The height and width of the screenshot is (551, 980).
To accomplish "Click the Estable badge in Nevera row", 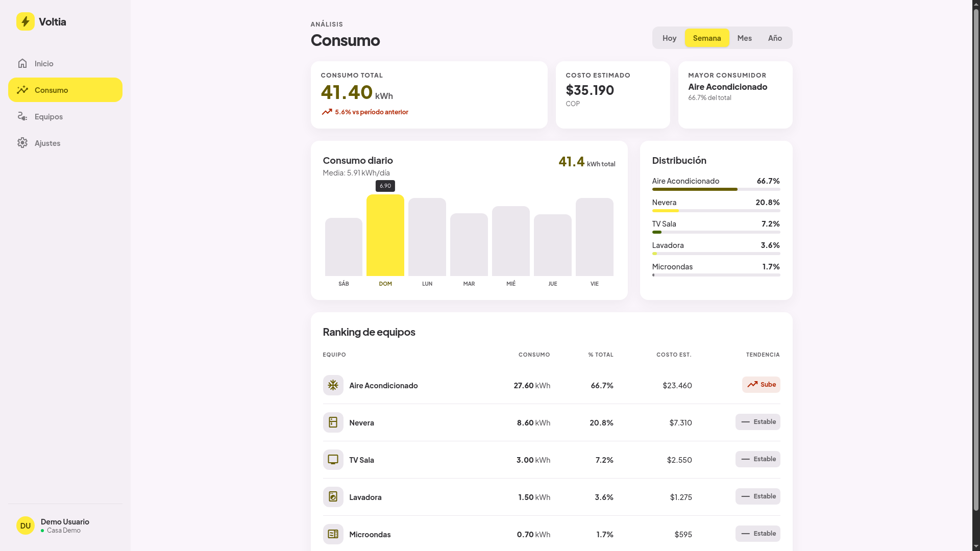I will tap(757, 422).
